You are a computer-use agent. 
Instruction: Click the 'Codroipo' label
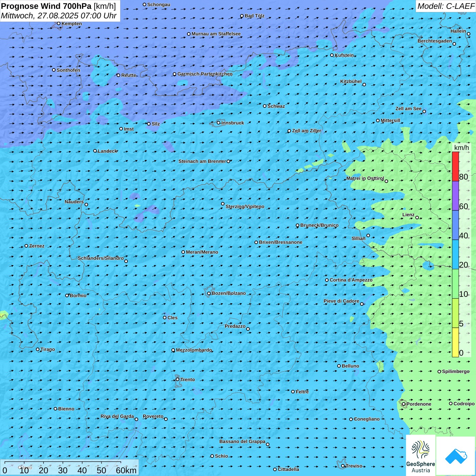[x=464, y=404]
